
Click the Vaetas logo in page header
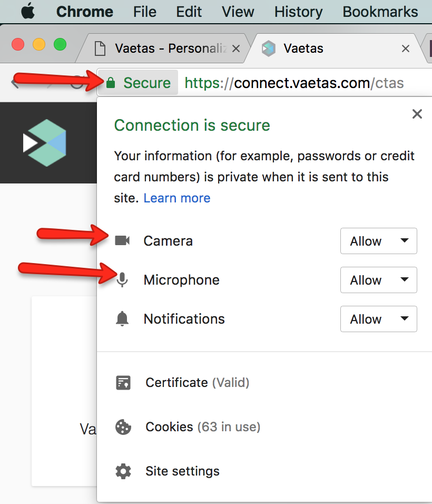pos(45,143)
